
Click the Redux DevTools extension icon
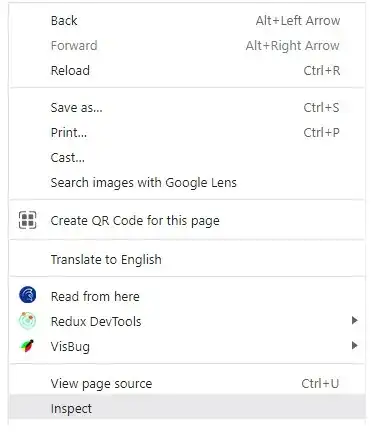pos(27,321)
